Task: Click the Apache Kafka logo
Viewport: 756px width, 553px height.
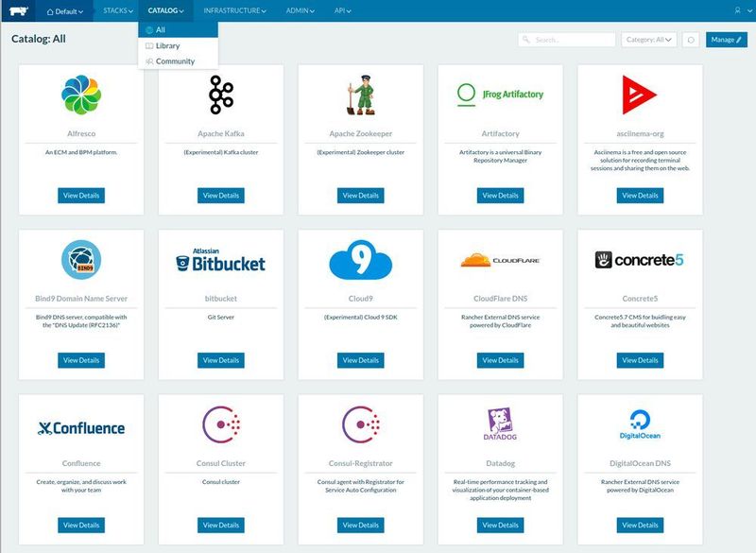Action: coord(221,95)
